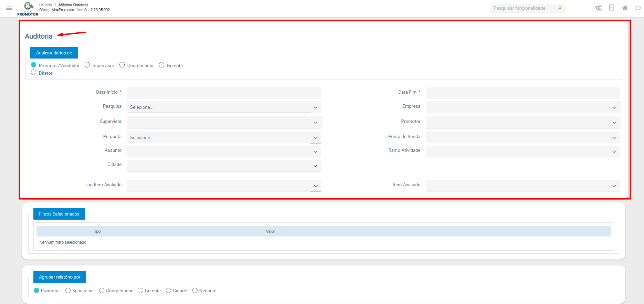The width and height of the screenshot is (644, 304).
Task: Group report by Gerente
Action: point(140,291)
